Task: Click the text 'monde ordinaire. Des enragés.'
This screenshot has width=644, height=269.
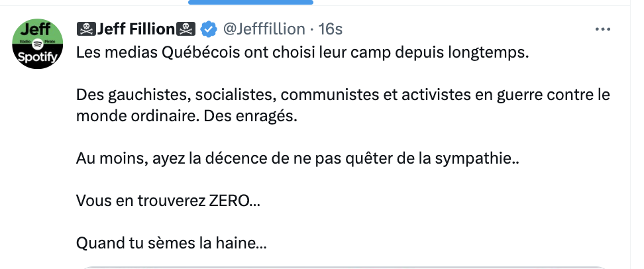Action: [186, 116]
